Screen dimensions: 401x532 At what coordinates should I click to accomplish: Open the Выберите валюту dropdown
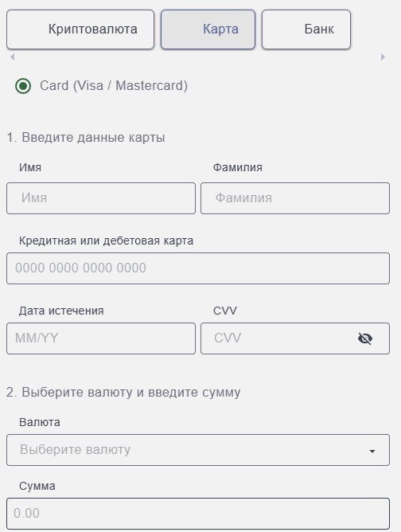(198, 450)
